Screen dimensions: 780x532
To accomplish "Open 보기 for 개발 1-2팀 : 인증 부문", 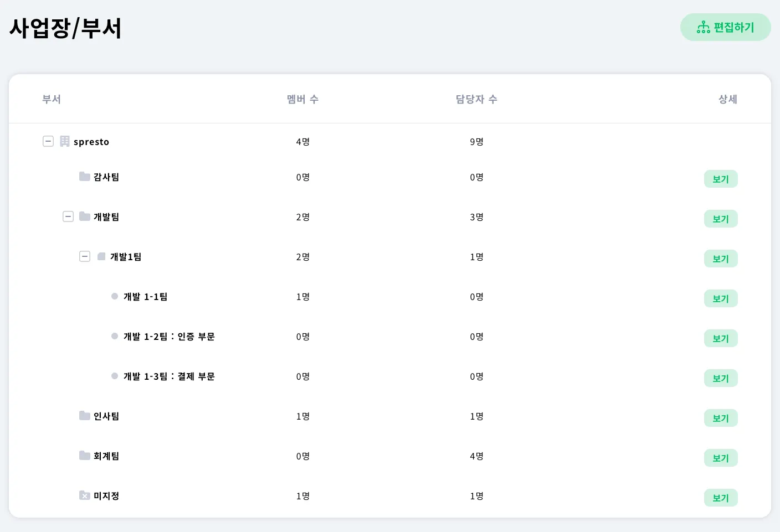I will point(721,338).
